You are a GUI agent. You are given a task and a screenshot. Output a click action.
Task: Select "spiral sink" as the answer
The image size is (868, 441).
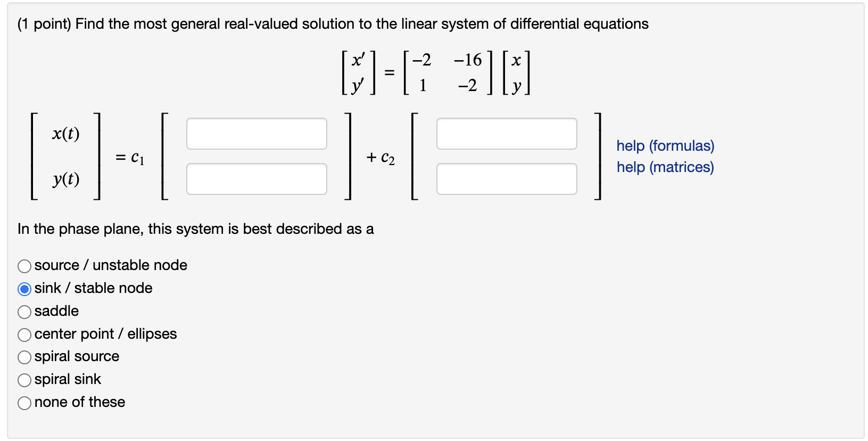pos(24,380)
